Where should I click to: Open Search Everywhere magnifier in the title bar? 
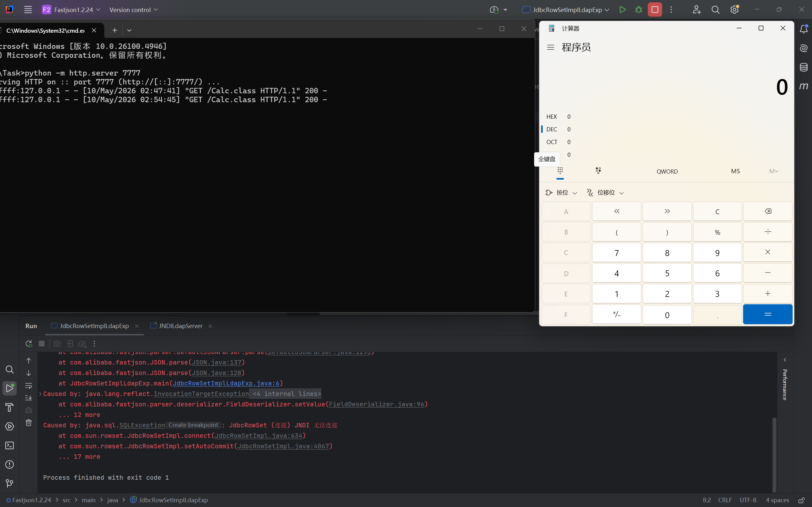point(715,10)
